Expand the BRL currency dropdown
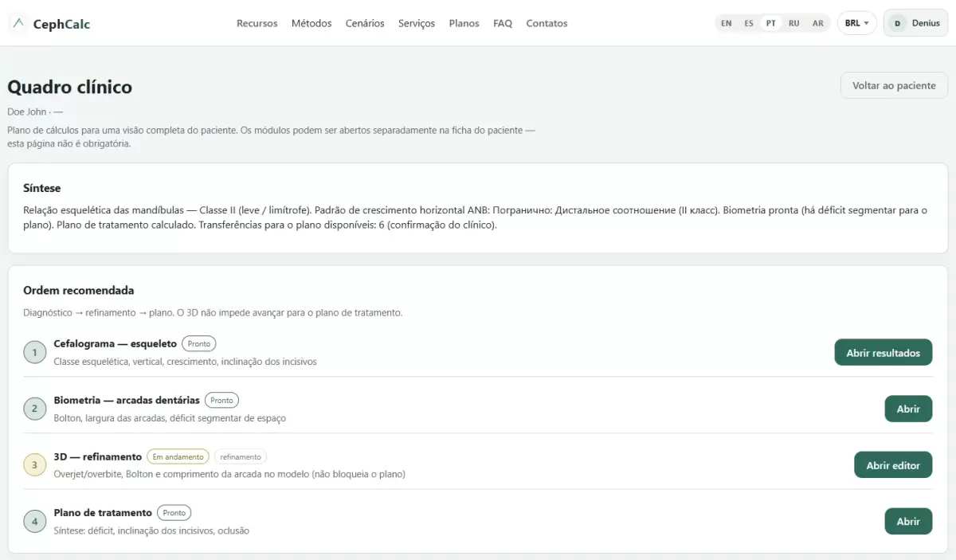 [x=856, y=23]
